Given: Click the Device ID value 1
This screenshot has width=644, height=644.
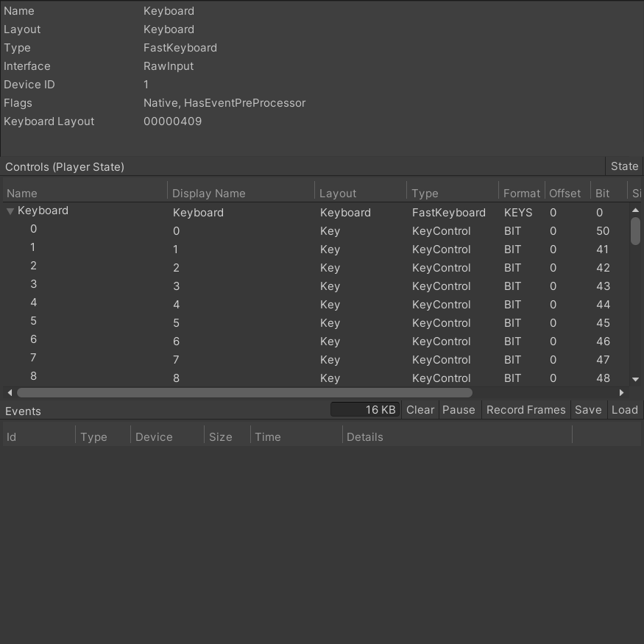Looking at the screenshot, I should (x=146, y=85).
